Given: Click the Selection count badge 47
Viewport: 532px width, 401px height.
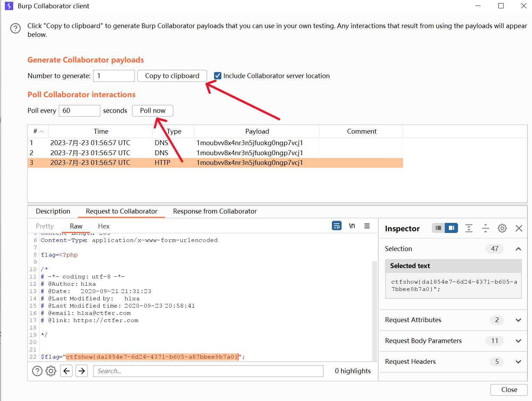Looking at the screenshot, I should pyautogui.click(x=494, y=249).
